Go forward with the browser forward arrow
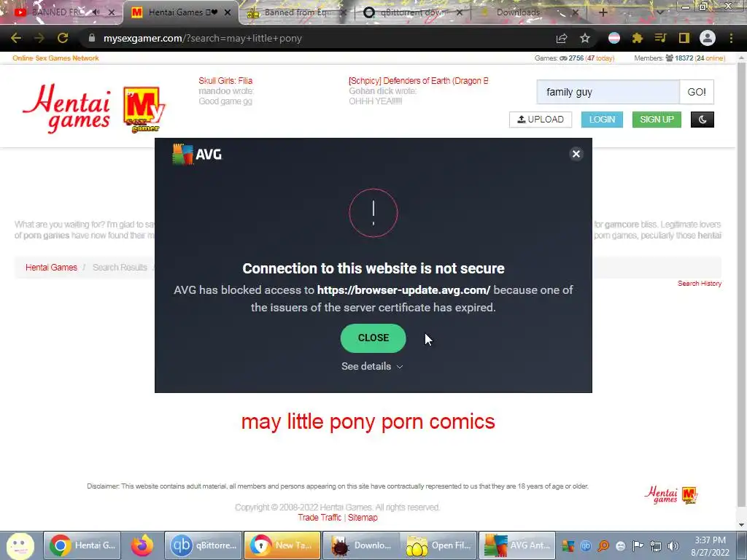The image size is (747, 560). [39, 38]
